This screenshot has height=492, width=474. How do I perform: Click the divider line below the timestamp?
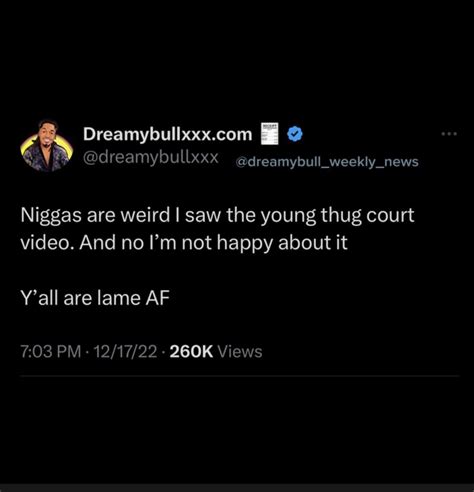tap(240, 376)
